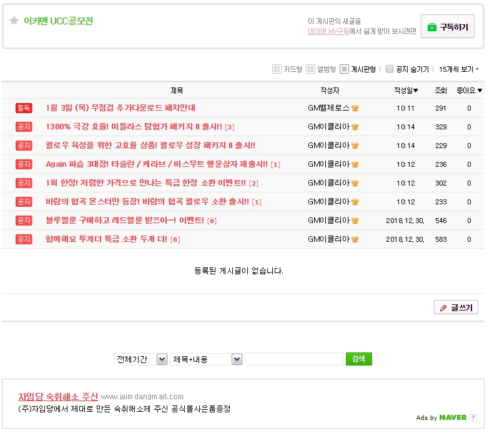The width and height of the screenshot is (497, 448).
Task: Click the 필독 badge on first post
Action: coord(24,108)
